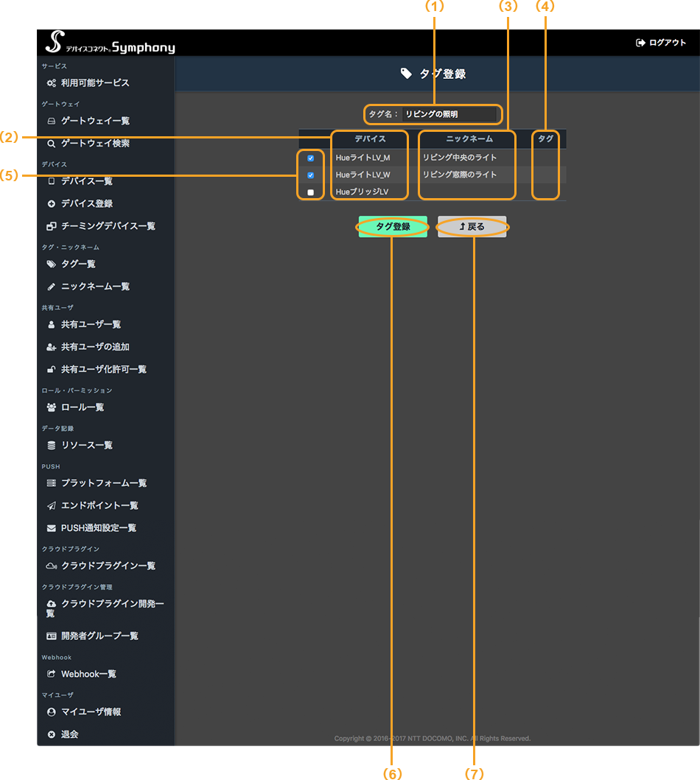Viewport: 700px width, 780px height.
Task: Click the tags icon beside タグ一覧
Action: tap(52, 264)
